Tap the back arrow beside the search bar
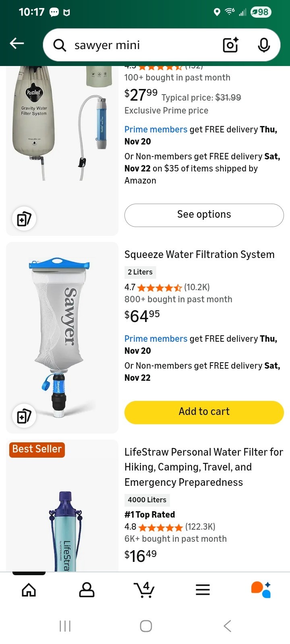Viewport: 290px width, 644px height. coord(17,43)
